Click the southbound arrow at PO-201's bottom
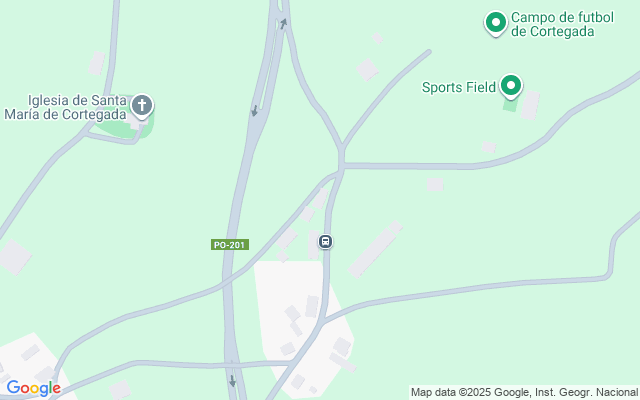Screen dimensions: 640x400 tap(232, 381)
